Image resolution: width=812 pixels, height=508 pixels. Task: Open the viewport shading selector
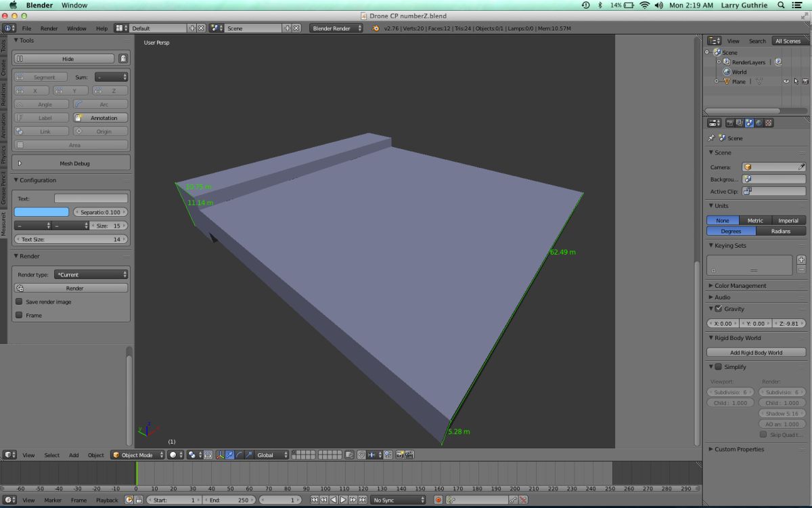(x=176, y=455)
